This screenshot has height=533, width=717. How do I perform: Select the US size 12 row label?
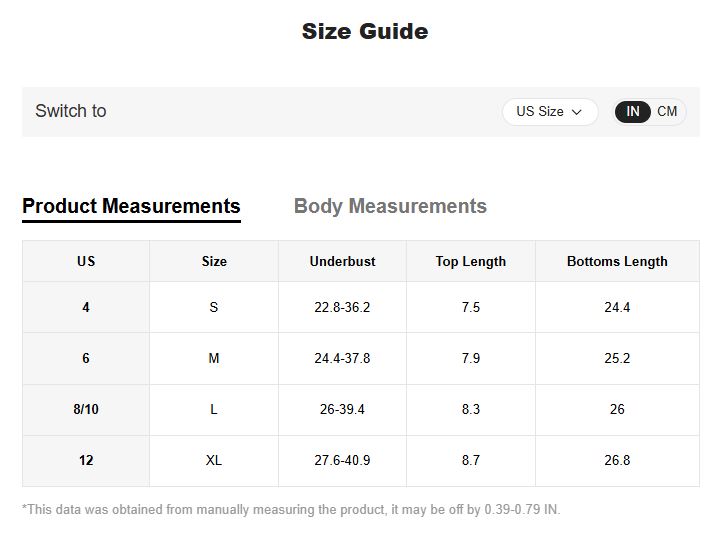coord(86,460)
